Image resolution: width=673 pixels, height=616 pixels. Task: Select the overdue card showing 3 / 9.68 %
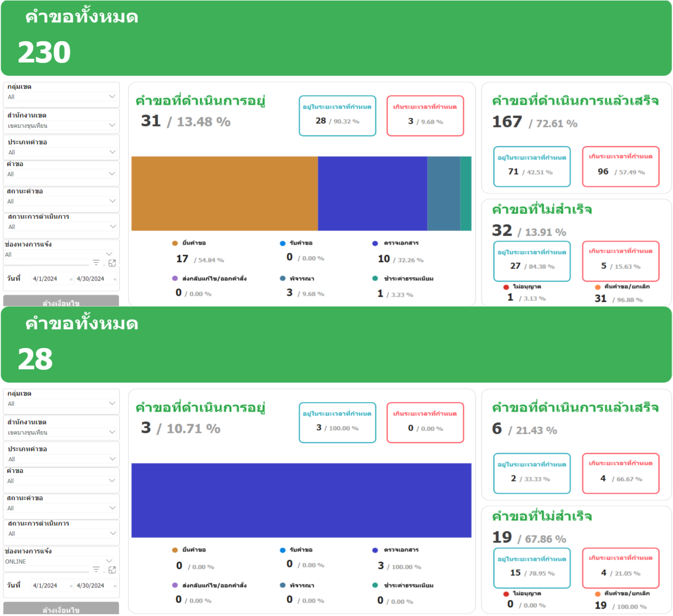(x=425, y=116)
